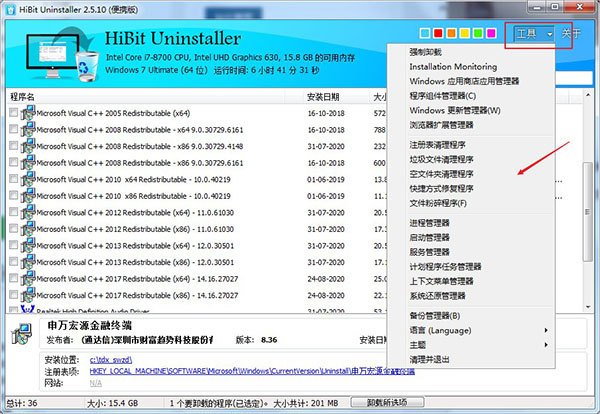Click the 卸载所选项 button
Viewport: 600px width, 414px height.
click(387, 403)
